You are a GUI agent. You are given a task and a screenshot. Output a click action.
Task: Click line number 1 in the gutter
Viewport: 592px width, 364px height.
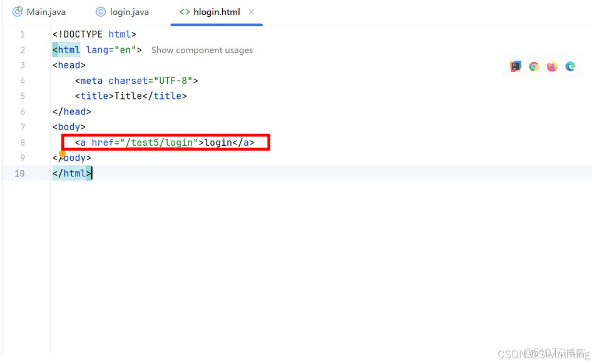(23, 34)
